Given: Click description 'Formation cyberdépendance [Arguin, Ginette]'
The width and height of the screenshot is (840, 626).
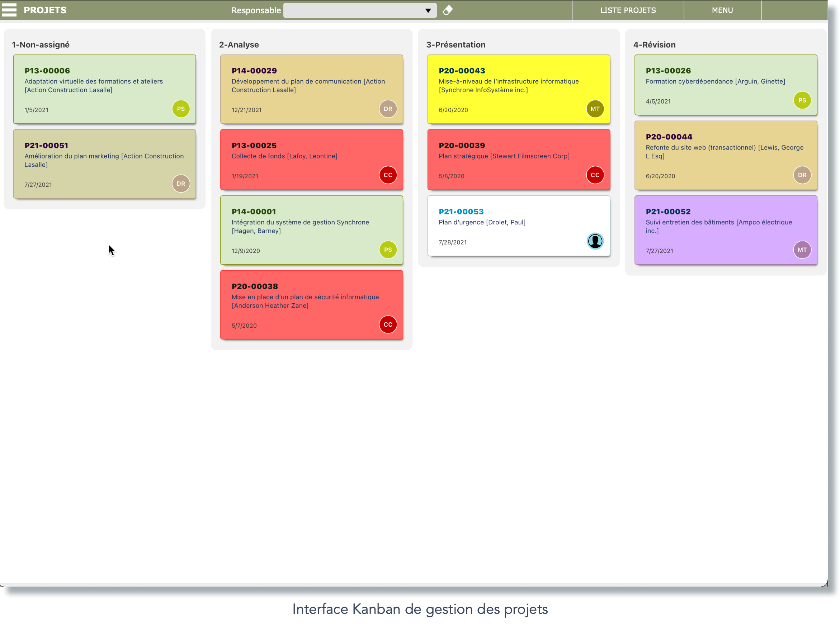Looking at the screenshot, I should coord(715,81).
